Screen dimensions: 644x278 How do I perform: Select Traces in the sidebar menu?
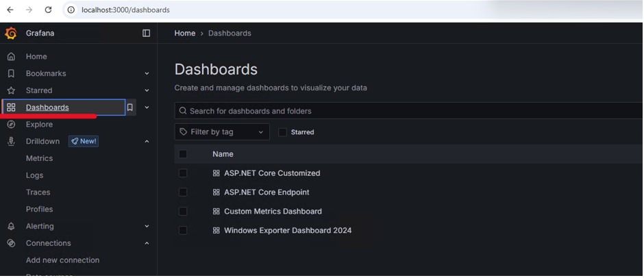38,192
